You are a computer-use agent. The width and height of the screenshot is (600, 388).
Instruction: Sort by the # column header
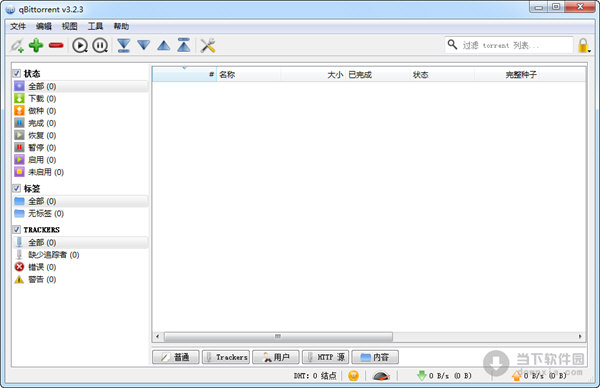tap(184, 75)
